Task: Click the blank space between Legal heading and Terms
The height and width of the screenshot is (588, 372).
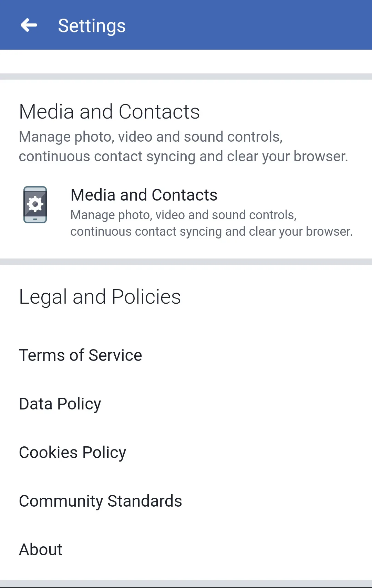Action: click(x=186, y=326)
